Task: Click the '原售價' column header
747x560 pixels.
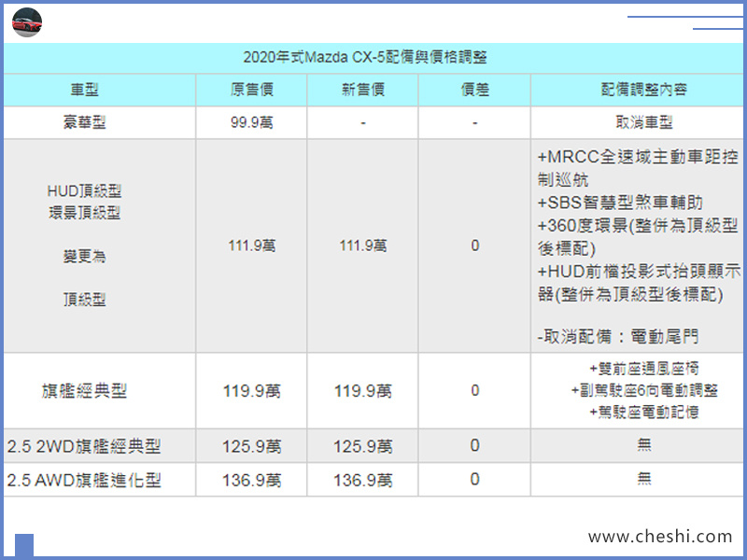Action: [251, 90]
